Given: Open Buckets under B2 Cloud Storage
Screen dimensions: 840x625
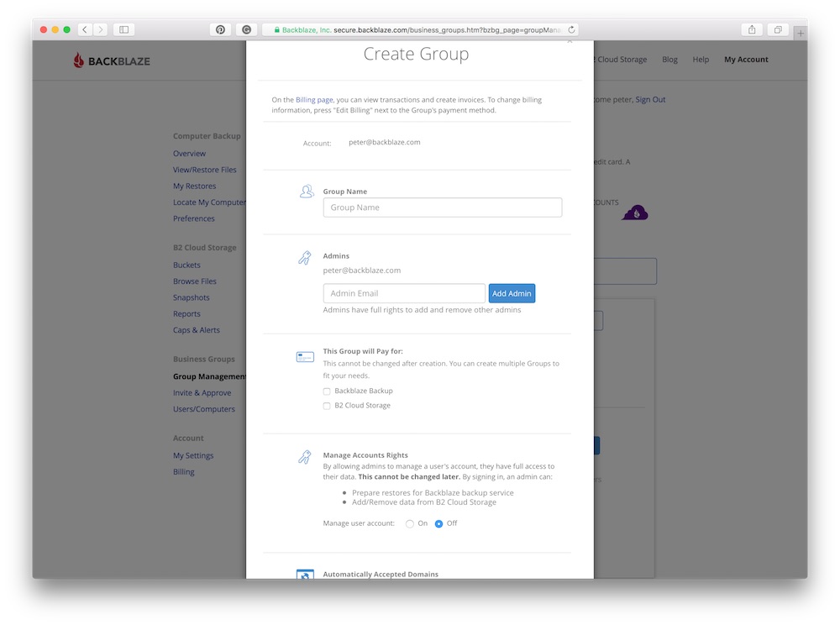Looking at the screenshot, I should click(x=186, y=265).
